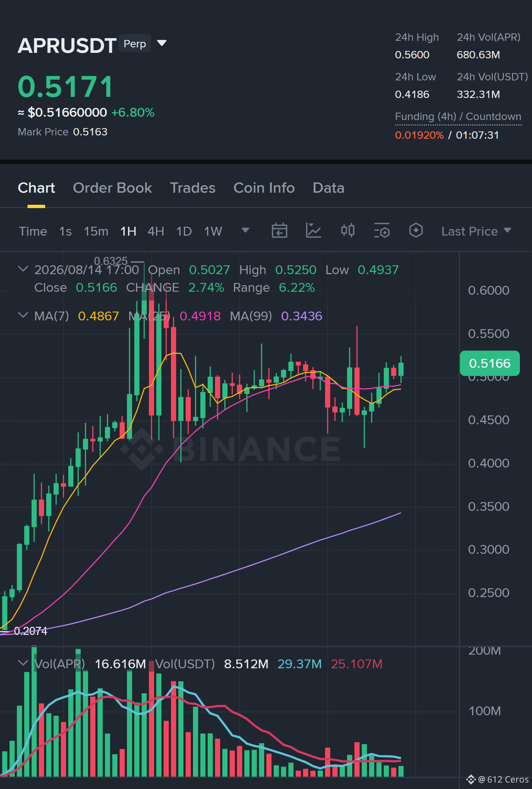The height and width of the screenshot is (789, 532).
Task: Select the 1H interval
Action: click(128, 231)
